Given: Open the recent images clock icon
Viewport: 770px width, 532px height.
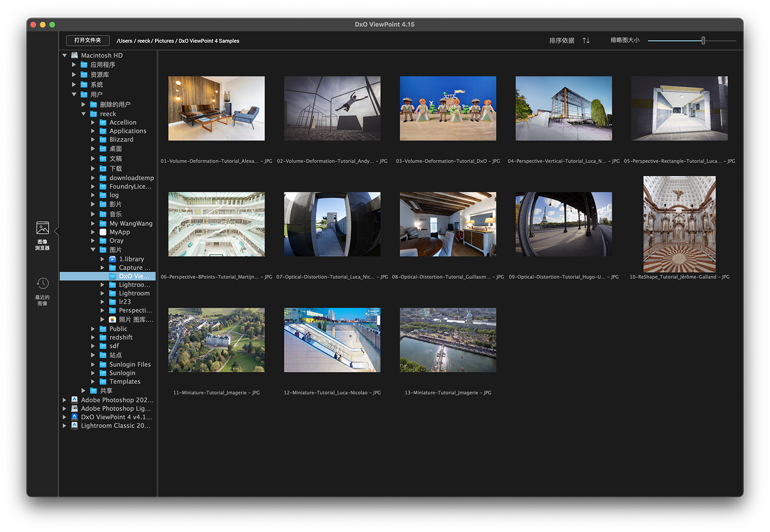Looking at the screenshot, I should click(x=43, y=284).
